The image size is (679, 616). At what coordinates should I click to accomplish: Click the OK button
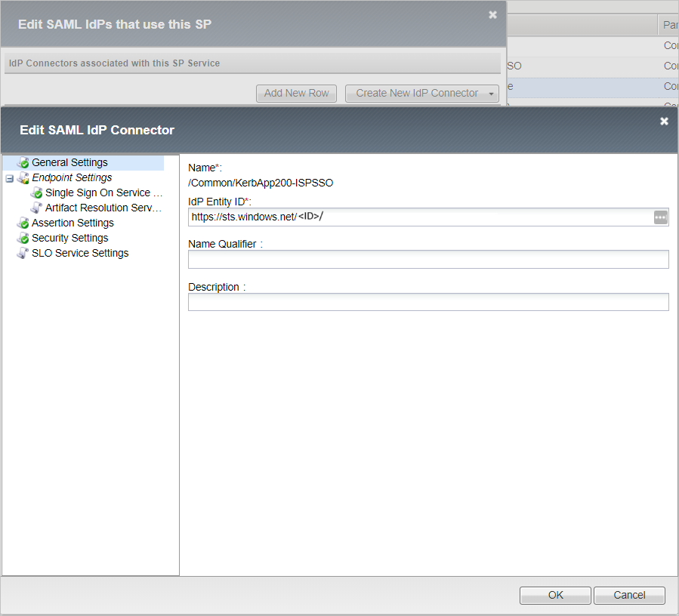click(555, 595)
